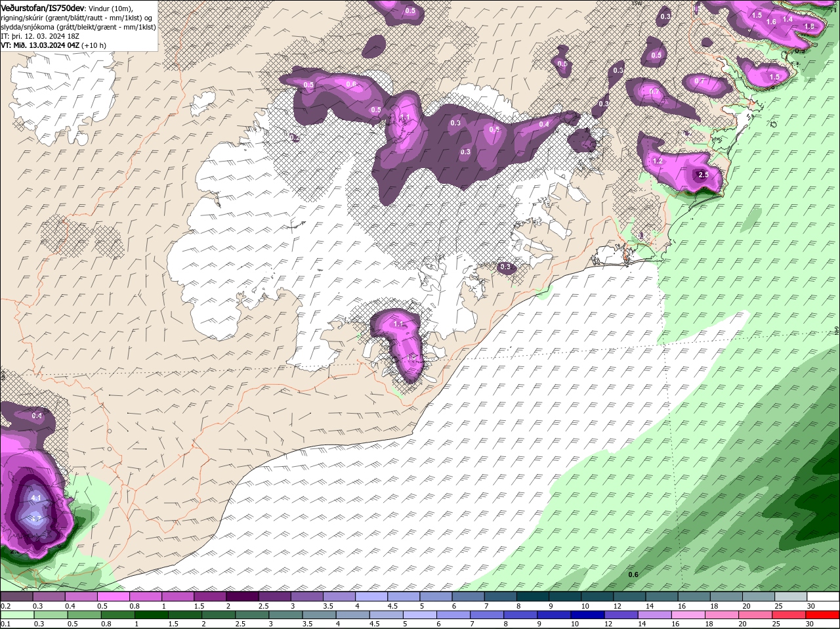
Task: Click the '0.6' label over the green rain area
Action: tap(633, 575)
